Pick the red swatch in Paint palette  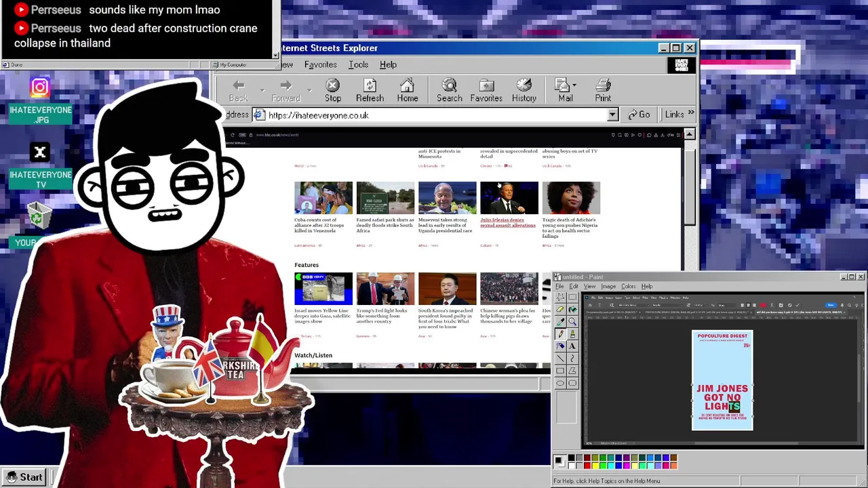pos(587,465)
